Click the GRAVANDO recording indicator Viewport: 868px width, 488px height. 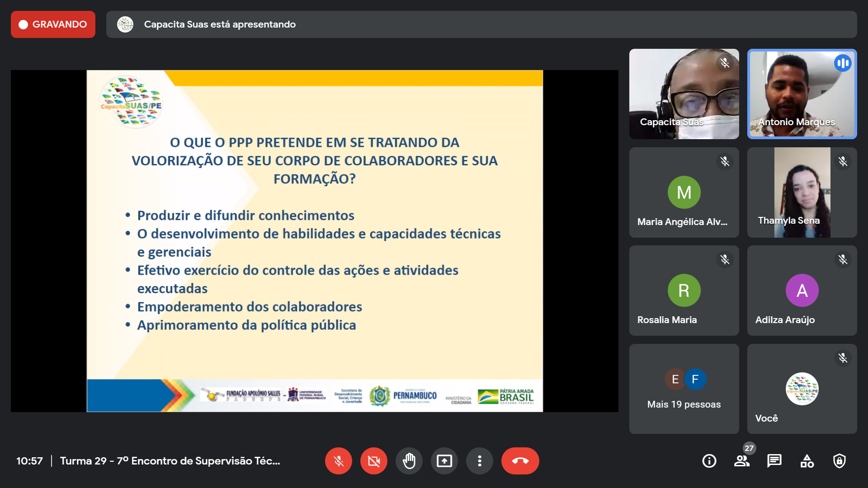tap(53, 24)
